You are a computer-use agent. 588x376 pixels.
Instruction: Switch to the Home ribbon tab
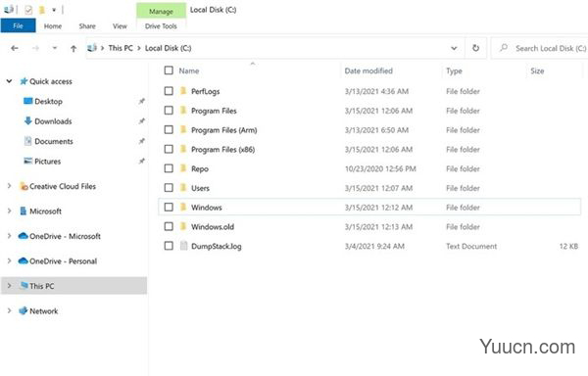click(53, 26)
